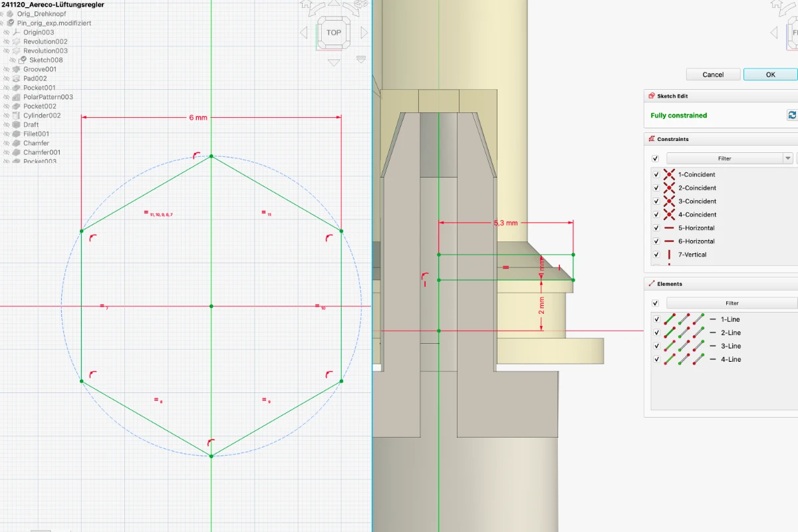Click the refresh icon next to Fully constrained
The image size is (798, 532).
tap(792, 115)
